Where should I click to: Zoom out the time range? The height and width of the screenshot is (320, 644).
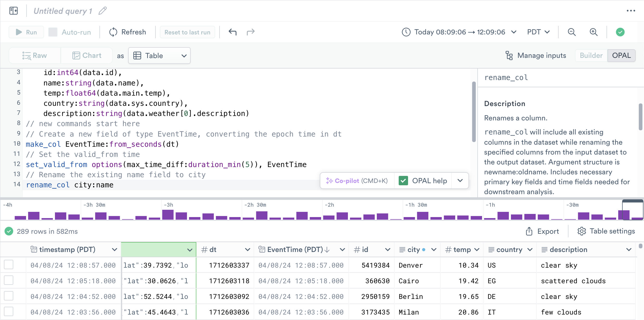tap(572, 32)
